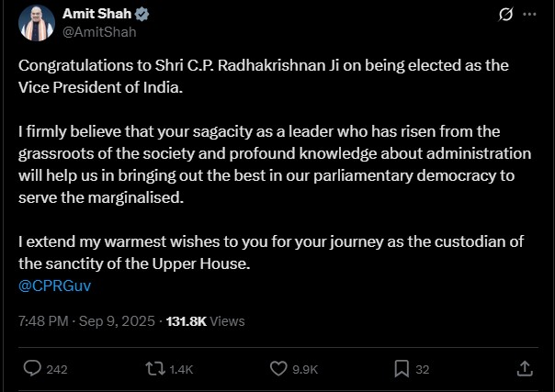The width and height of the screenshot is (555, 392).
Task: Share the post via the upload icon
Action: coord(525,369)
